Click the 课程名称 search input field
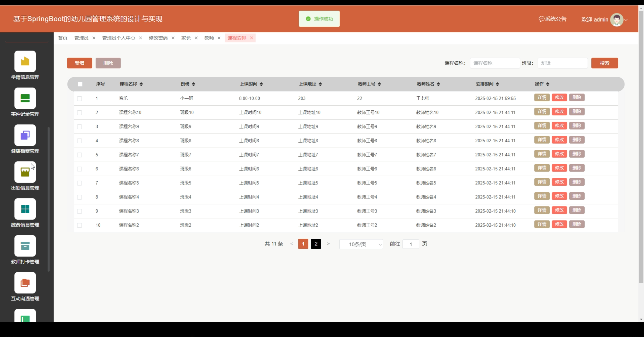The height and width of the screenshot is (337, 644). [x=495, y=63]
